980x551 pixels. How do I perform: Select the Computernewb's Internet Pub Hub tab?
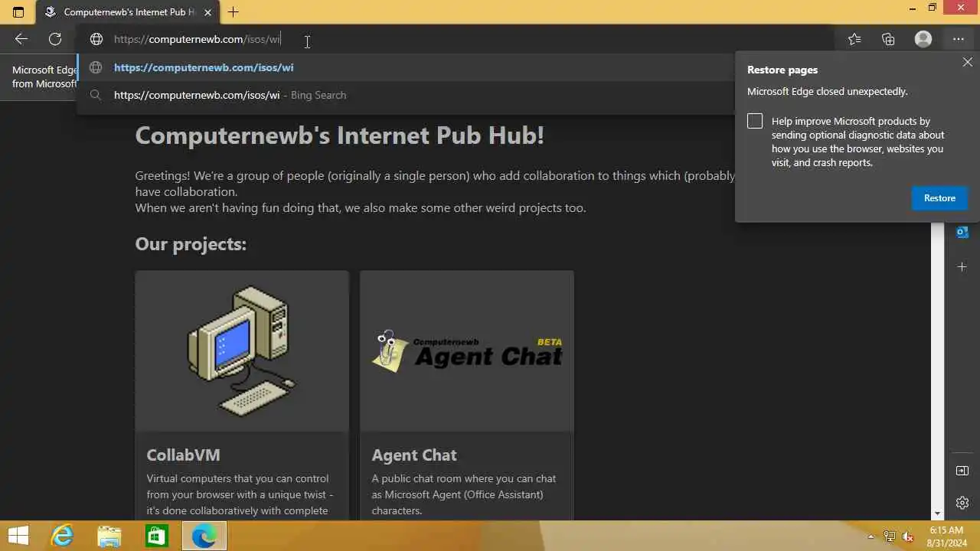coord(129,12)
